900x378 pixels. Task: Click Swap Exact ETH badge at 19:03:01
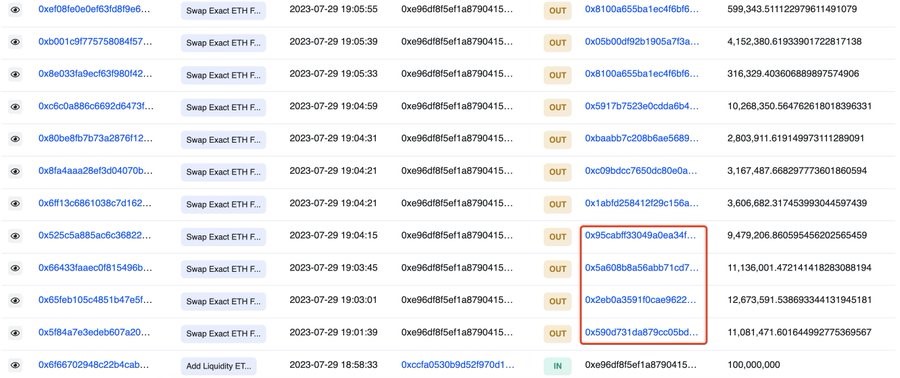[x=223, y=301]
